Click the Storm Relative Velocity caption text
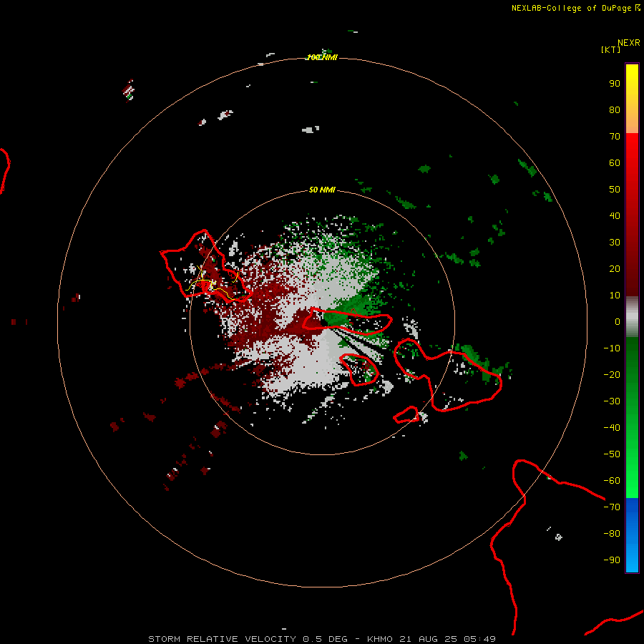 click(322, 639)
